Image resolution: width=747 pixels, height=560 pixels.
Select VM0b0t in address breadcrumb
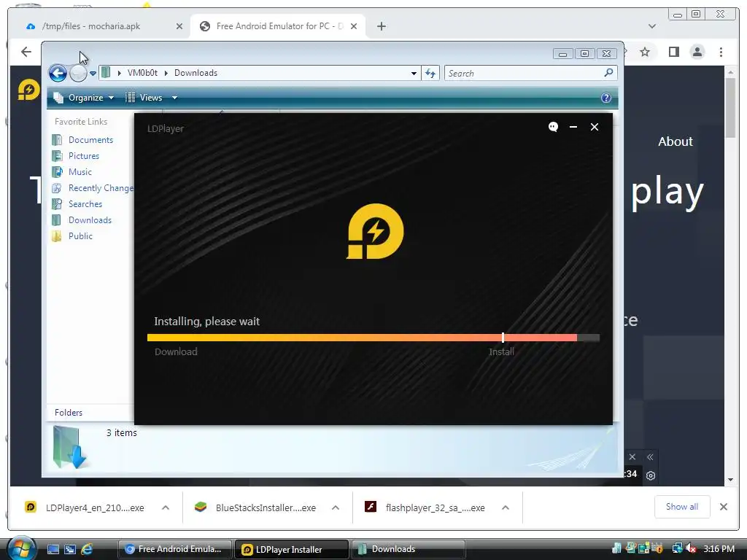(142, 73)
